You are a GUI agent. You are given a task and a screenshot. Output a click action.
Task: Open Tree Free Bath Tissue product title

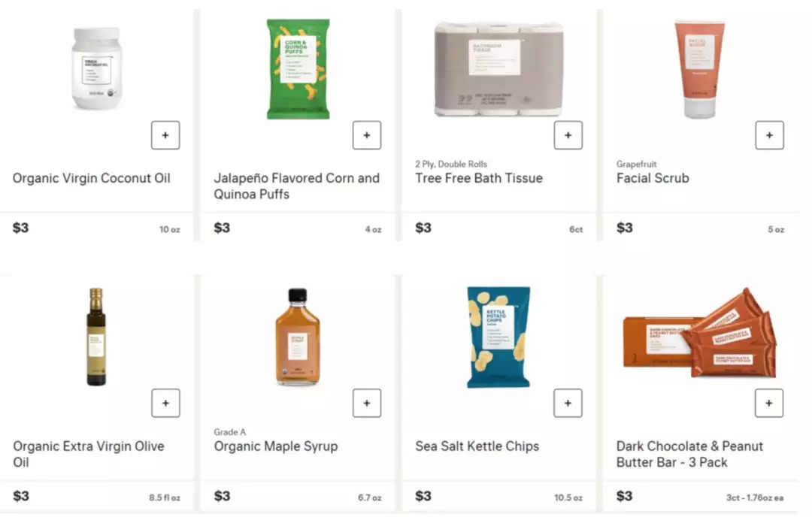click(479, 178)
